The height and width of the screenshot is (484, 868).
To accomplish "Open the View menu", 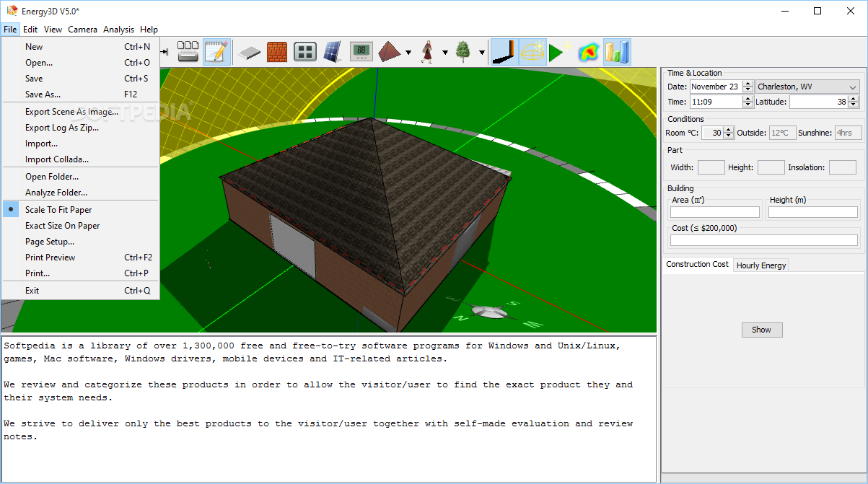I will (53, 30).
